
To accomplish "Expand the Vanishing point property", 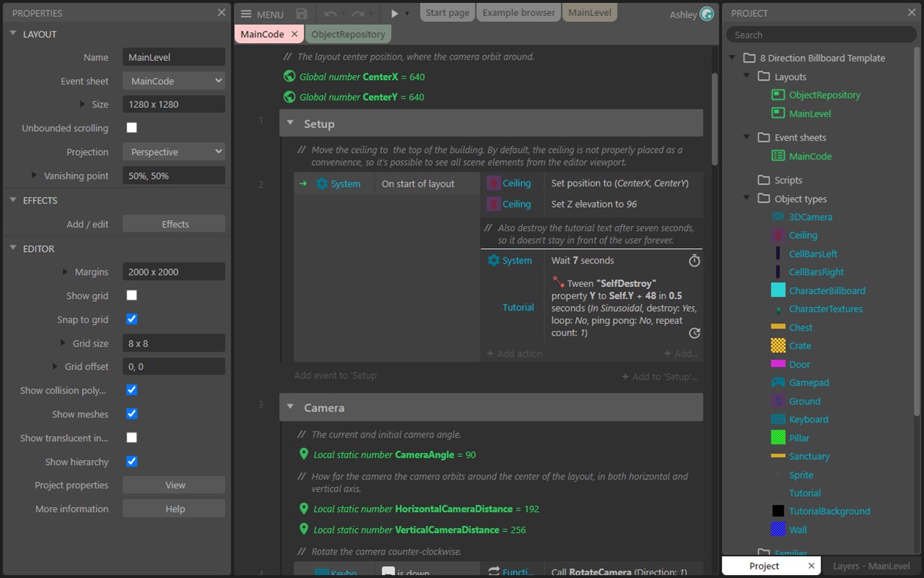I will click(x=34, y=176).
